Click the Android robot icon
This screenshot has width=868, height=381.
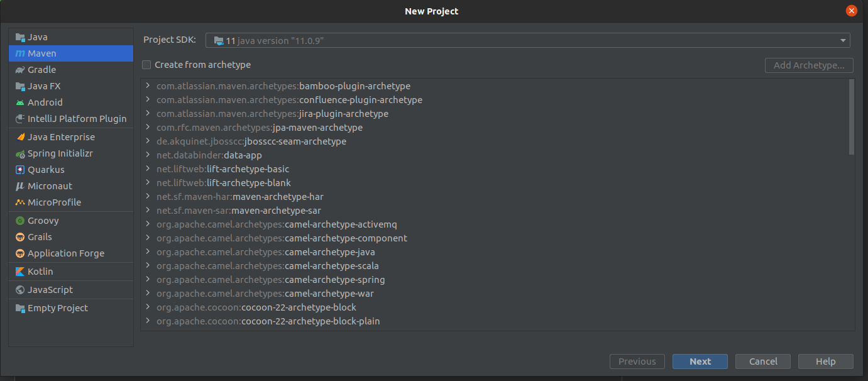(x=20, y=102)
